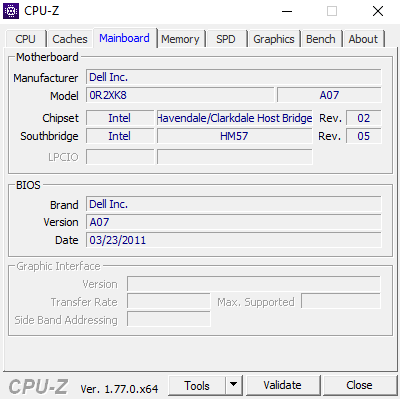Click the Close button at bottom
Viewport: 400px width, 399px height.
click(x=359, y=385)
